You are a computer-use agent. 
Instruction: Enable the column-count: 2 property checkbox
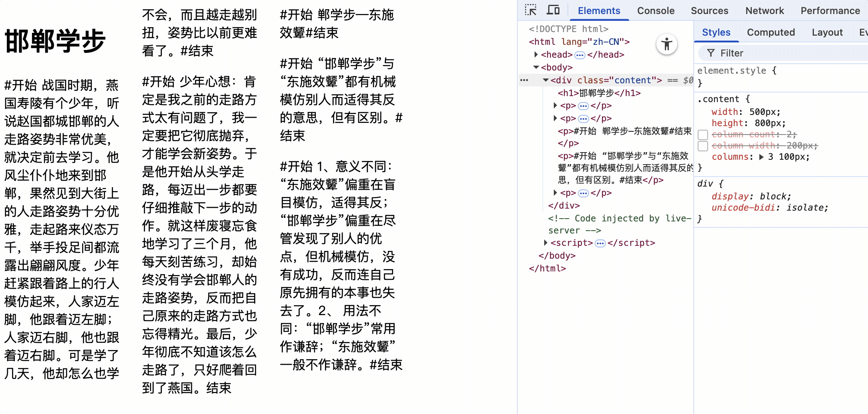(703, 135)
